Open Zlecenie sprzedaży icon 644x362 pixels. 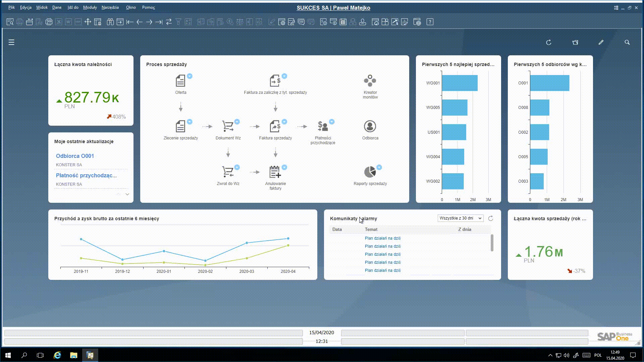coord(180,126)
